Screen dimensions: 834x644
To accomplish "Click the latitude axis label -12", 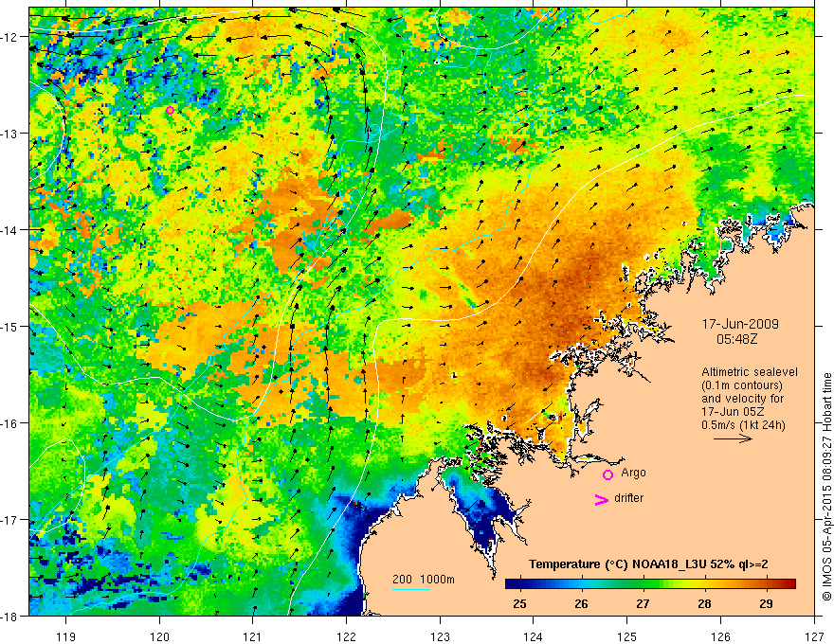I will 9,37.
